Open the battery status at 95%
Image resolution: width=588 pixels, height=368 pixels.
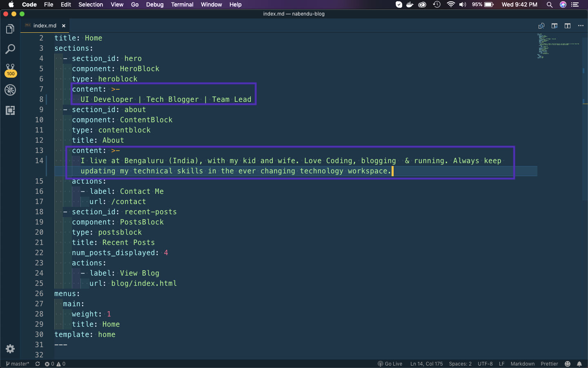(x=483, y=4)
